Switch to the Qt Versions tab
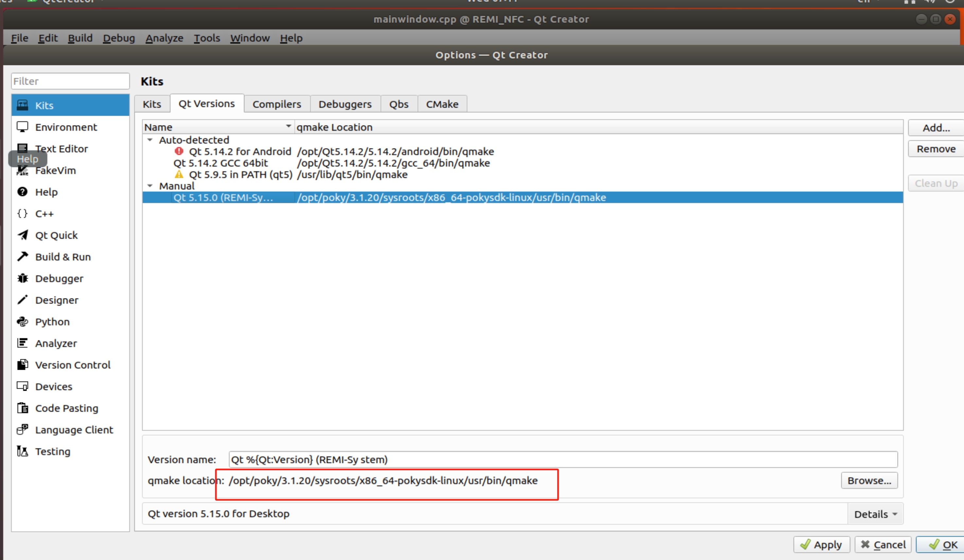Screen dimensions: 964x560 207,104
